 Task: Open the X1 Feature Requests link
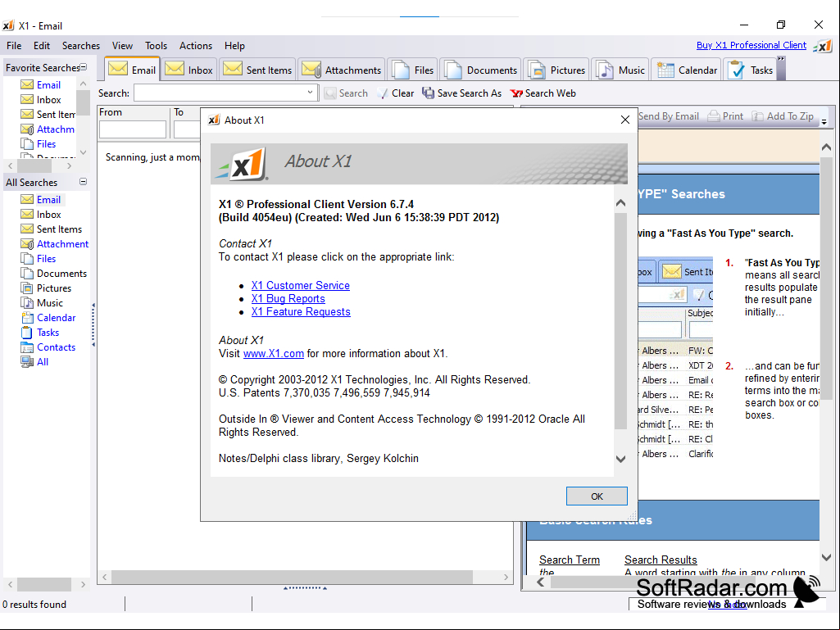(301, 312)
